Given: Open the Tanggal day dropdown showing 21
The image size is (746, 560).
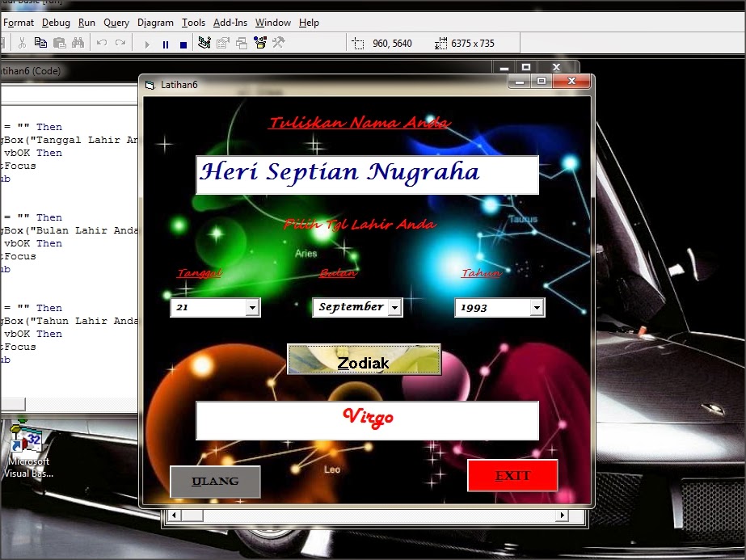Looking at the screenshot, I should 251,307.
